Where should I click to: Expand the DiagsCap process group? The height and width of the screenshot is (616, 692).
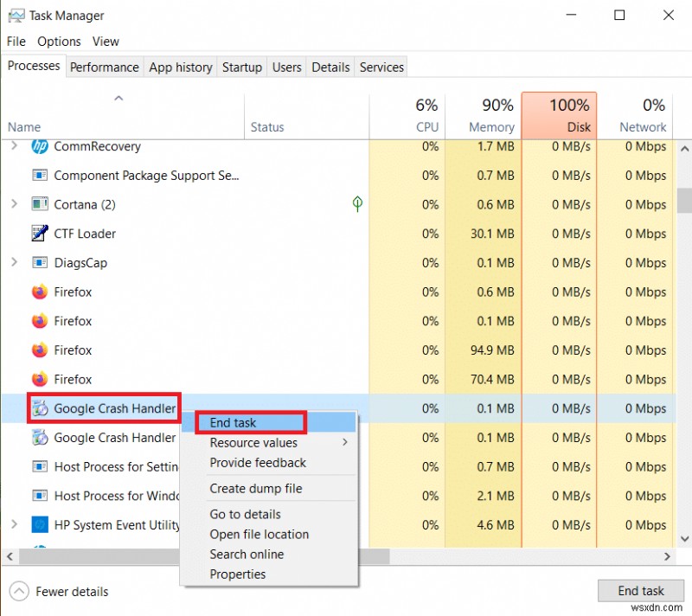pyautogui.click(x=14, y=263)
